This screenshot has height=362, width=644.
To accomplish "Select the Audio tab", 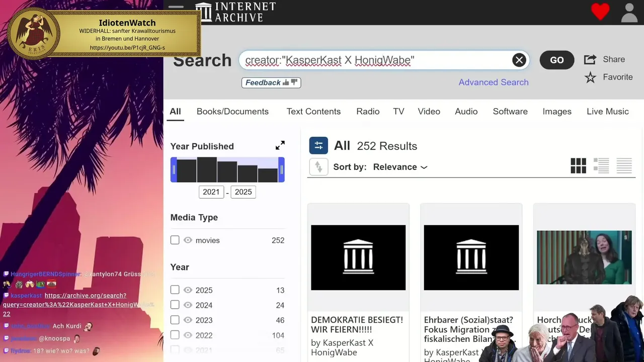I will click(x=466, y=112).
